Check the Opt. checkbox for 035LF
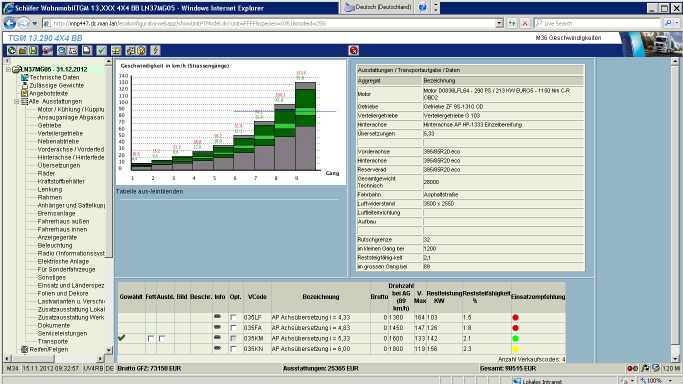The height and width of the screenshot is (384, 683). [233, 317]
